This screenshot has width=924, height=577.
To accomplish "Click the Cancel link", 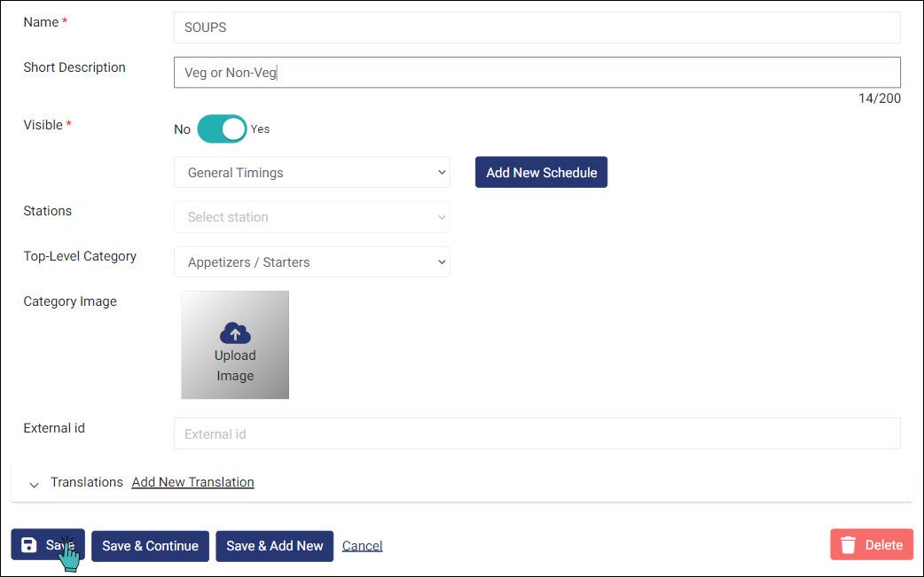I will tap(362, 546).
